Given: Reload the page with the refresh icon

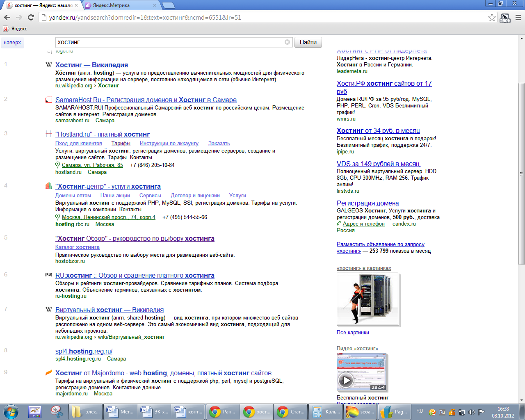Looking at the screenshot, I should pyautogui.click(x=31, y=17).
